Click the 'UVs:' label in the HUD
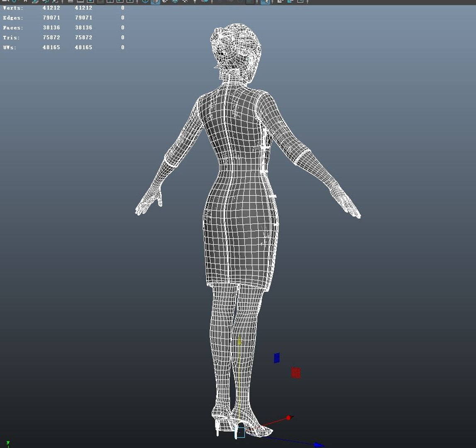 (x=10, y=48)
